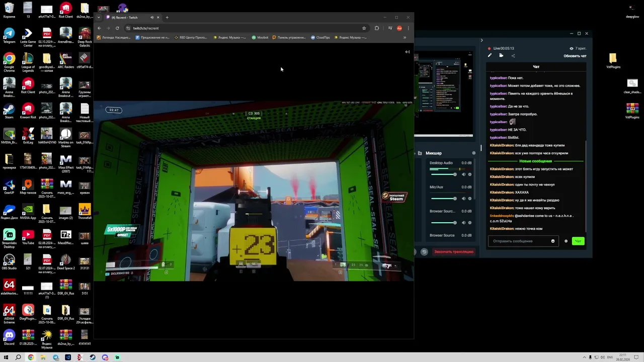Screen dimensions: 644x362
Task: Adjust the Desktop Audio volume slider
Action: coord(443,174)
